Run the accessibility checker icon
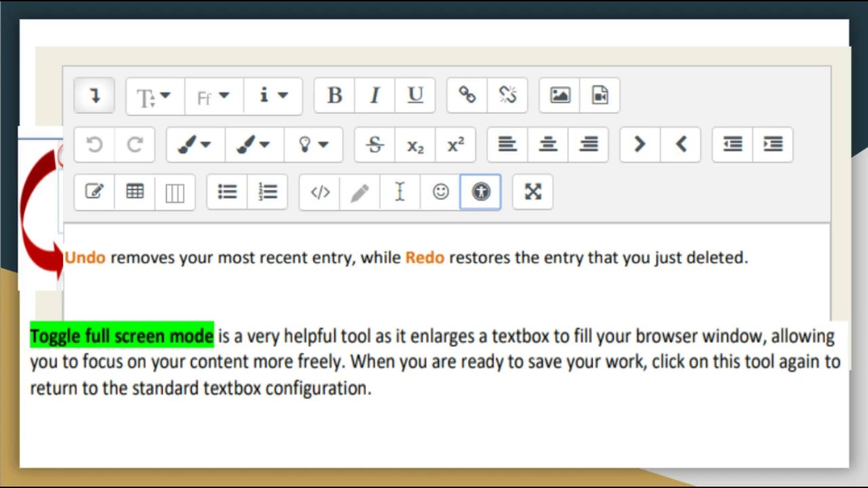The height and width of the screenshot is (488, 868). [481, 192]
